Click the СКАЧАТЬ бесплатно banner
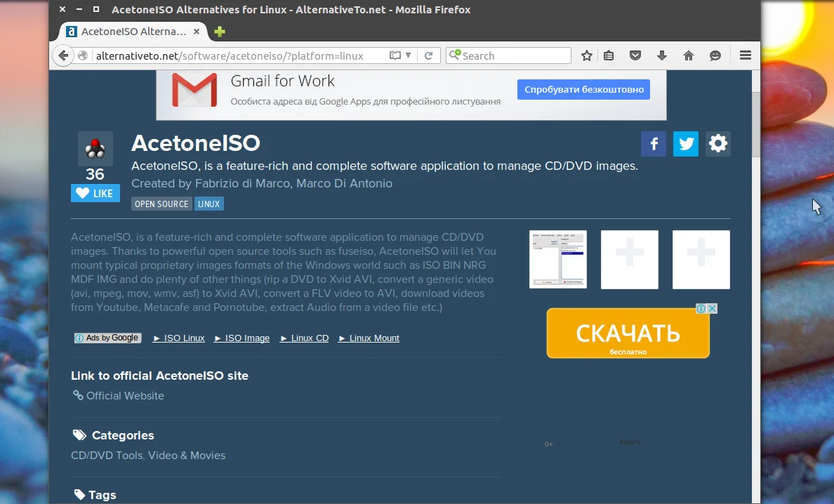 628,333
